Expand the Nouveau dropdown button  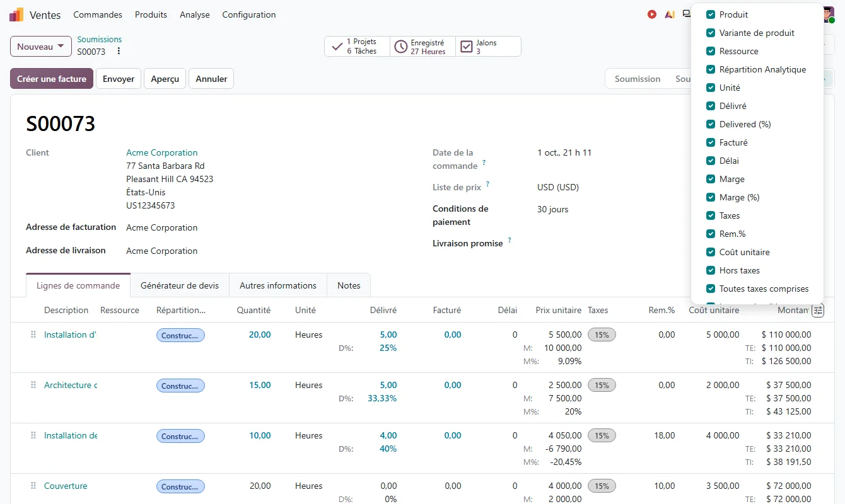[41, 47]
